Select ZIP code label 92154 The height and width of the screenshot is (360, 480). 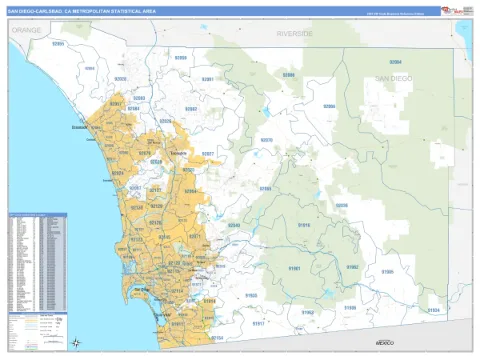tap(217, 338)
